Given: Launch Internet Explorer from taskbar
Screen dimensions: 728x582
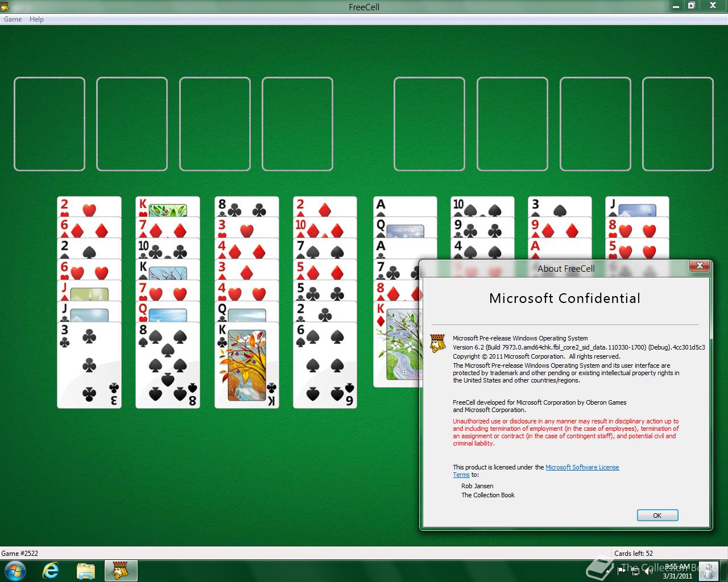Looking at the screenshot, I should click(51, 570).
